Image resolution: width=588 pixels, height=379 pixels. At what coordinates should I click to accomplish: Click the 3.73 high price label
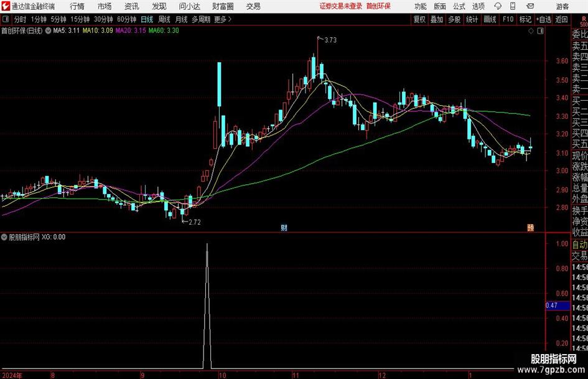(x=330, y=40)
